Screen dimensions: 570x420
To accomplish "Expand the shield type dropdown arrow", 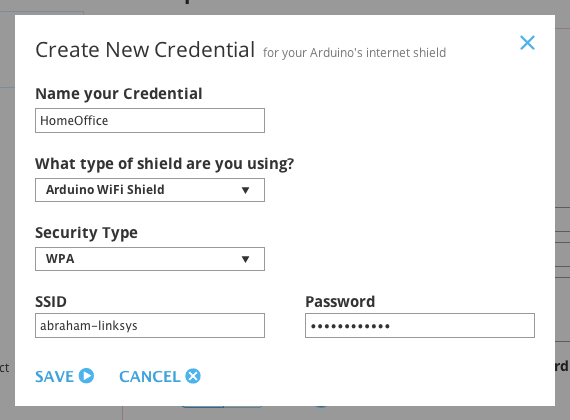I will coord(245,190).
